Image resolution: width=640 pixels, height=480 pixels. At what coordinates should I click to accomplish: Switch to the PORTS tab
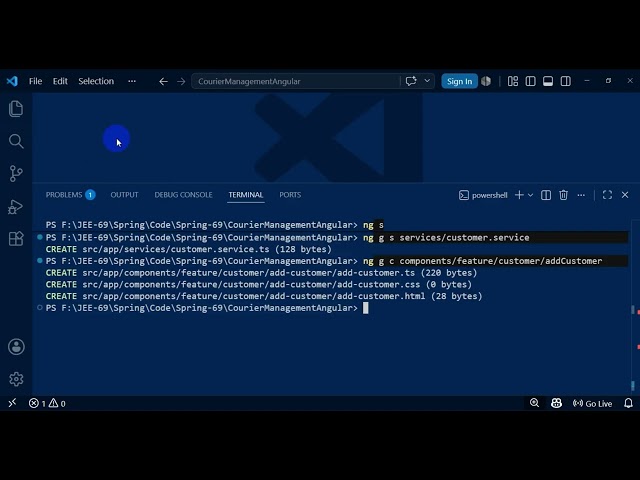[290, 195]
